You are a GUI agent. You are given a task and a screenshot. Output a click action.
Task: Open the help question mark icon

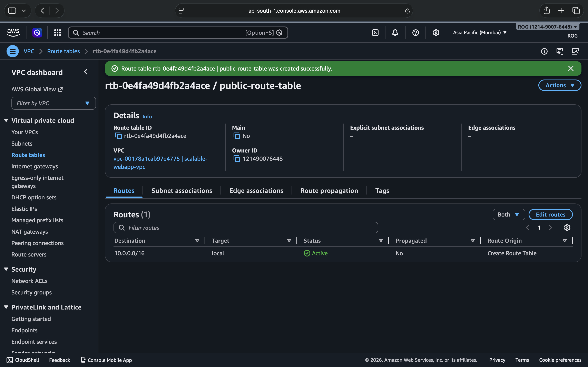415,33
